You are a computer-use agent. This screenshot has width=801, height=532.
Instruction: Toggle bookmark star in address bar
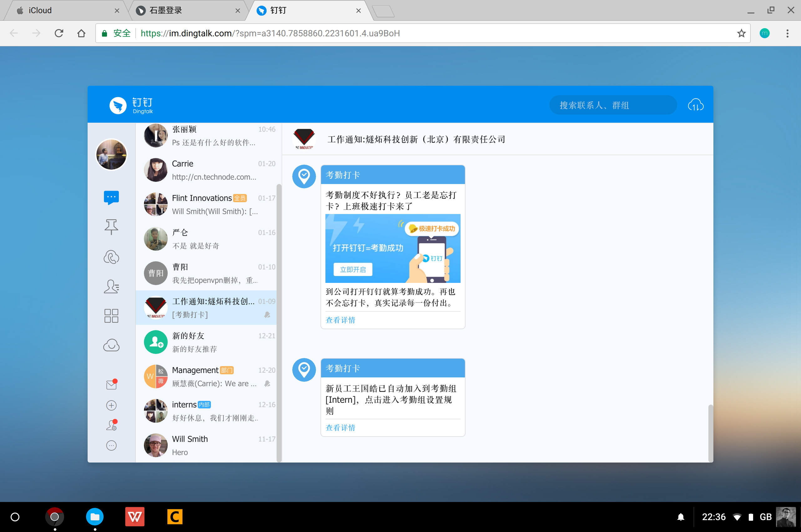tap(741, 33)
